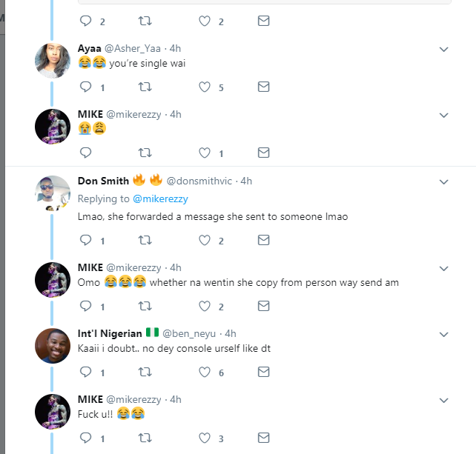Image resolution: width=476 pixels, height=454 pixels.
Task: Reply to Int'l Nigerian's "Kaaii i doubt" tweet
Action: (x=85, y=373)
